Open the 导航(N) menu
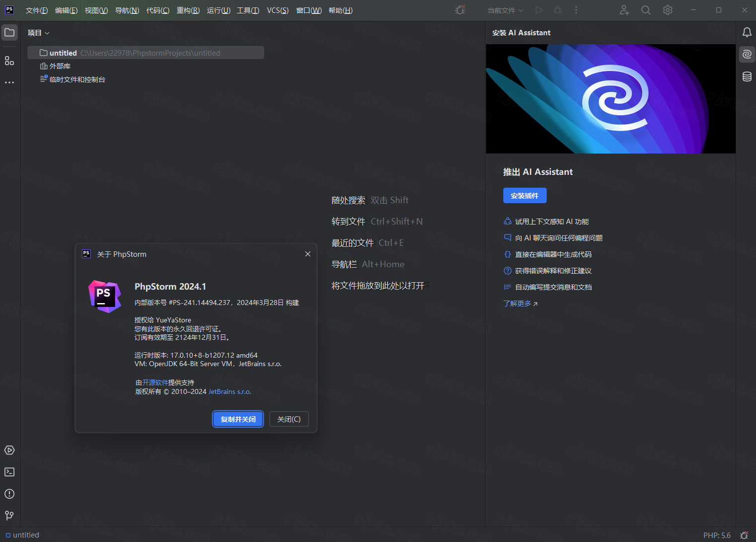 [127, 10]
